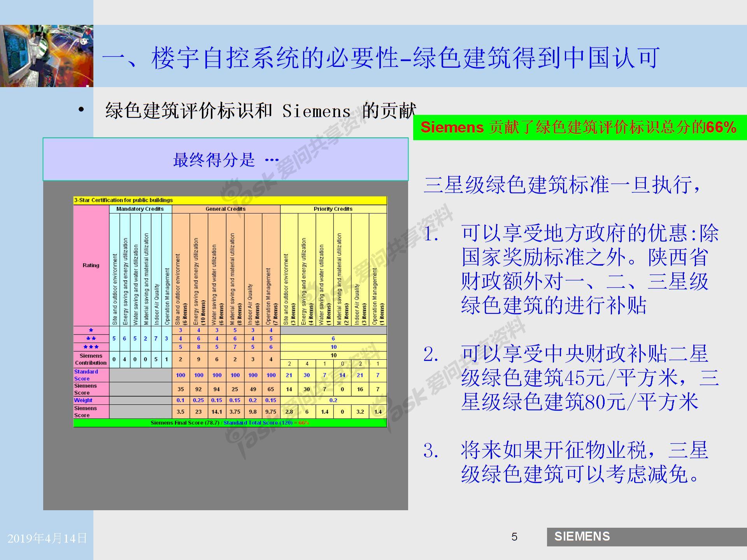Viewport: 747px width, 560px height.
Task: Select the Energy saving (10 items) column header
Action: click(x=199, y=269)
